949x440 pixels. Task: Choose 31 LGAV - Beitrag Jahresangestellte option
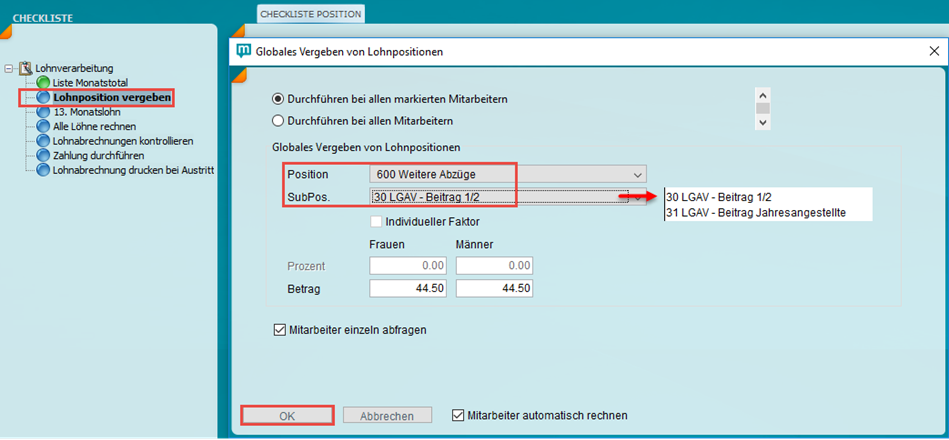point(756,213)
